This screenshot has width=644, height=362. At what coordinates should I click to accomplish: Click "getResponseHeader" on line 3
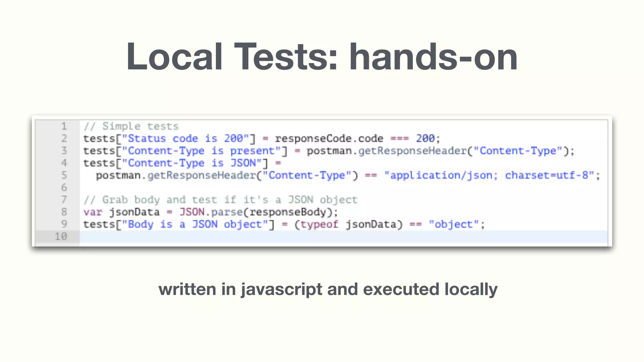point(412,151)
